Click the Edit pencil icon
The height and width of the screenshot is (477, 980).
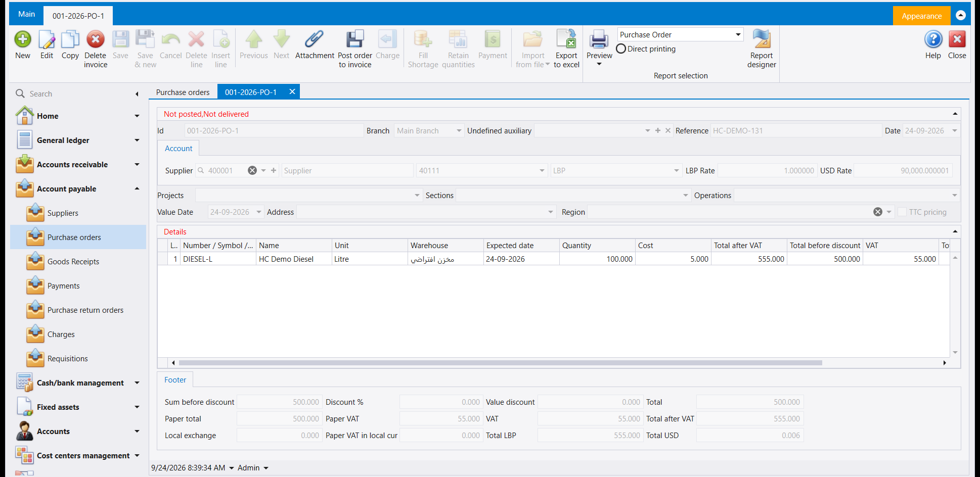(47, 39)
